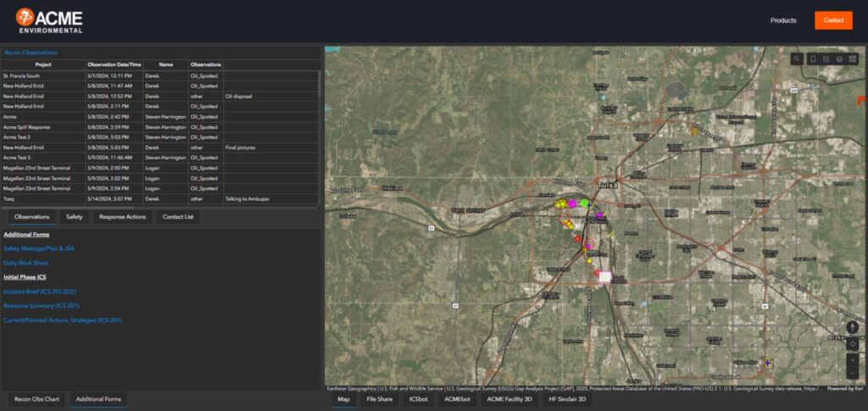Open the HF Sinclair 3D tab
Screen dimensions: 868x411
pyautogui.click(x=567, y=399)
